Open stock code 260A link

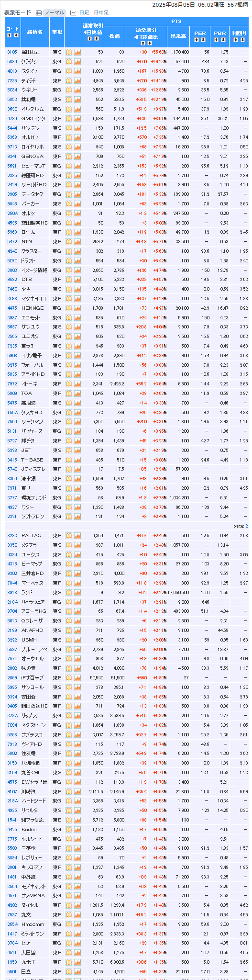click(12, 214)
